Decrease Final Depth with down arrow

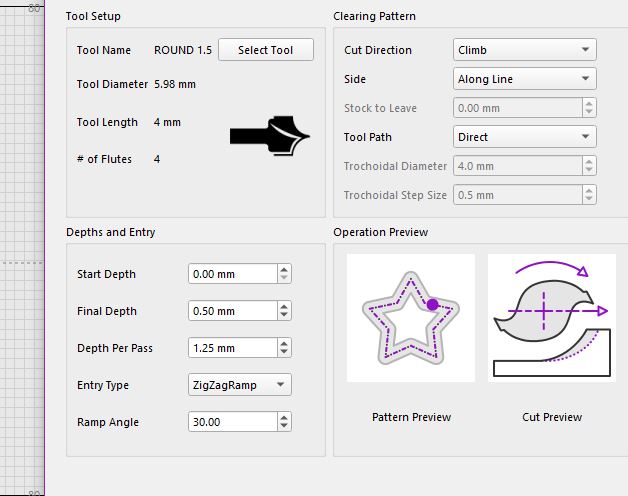point(285,316)
